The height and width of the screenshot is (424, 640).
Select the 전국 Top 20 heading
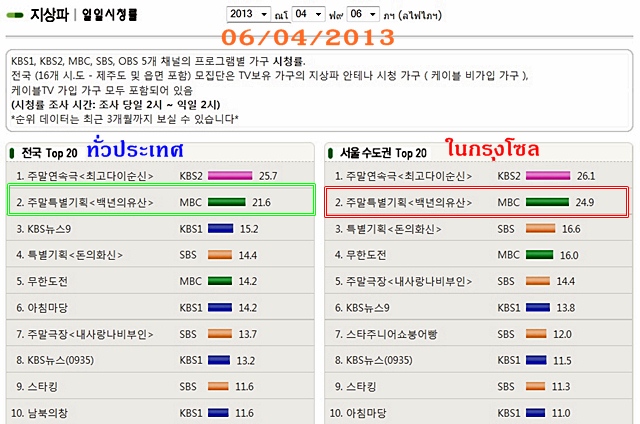click(x=49, y=153)
